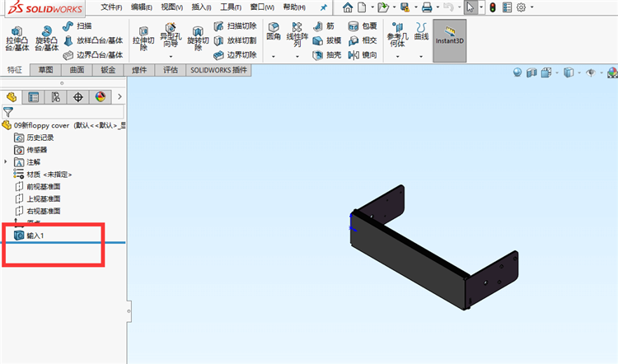
Task: Select the Intersect (相交) tool
Action: pos(363,40)
